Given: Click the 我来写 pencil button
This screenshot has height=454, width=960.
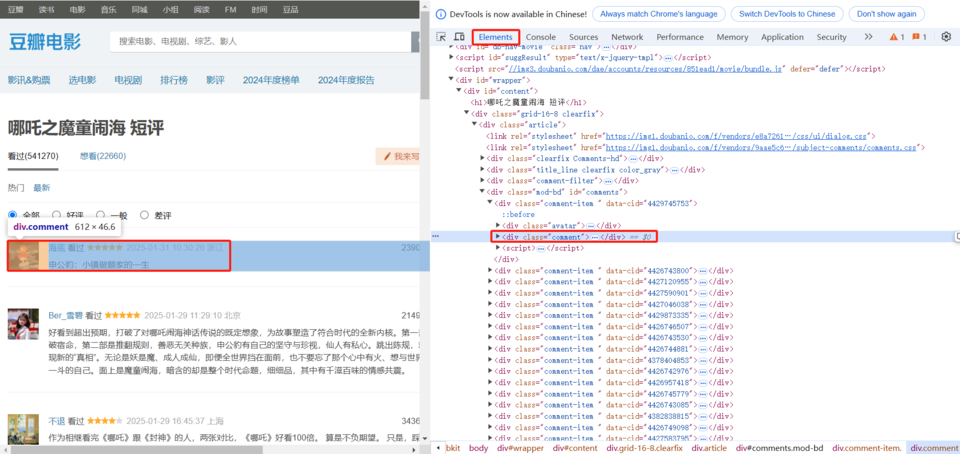Looking at the screenshot, I should (x=398, y=157).
